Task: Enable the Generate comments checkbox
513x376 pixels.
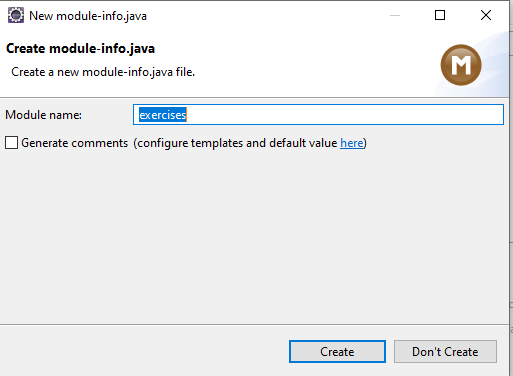Action: pyautogui.click(x=11, y=143)
